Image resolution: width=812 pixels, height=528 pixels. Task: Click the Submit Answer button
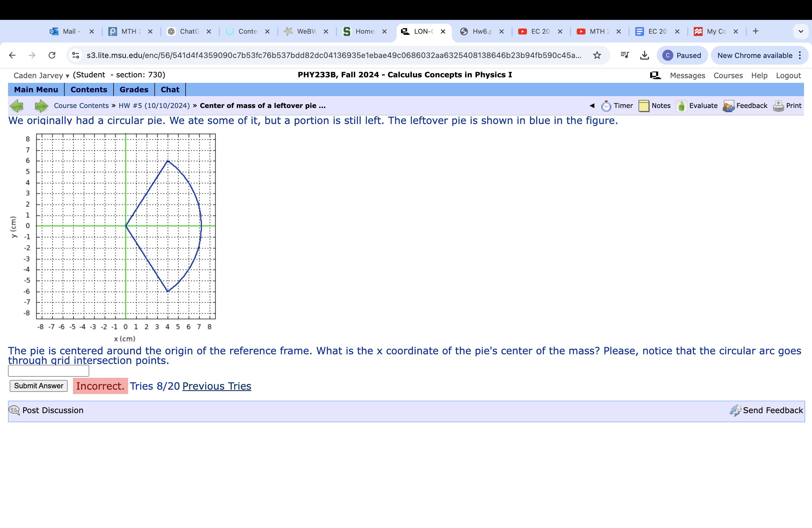(39, 386)
